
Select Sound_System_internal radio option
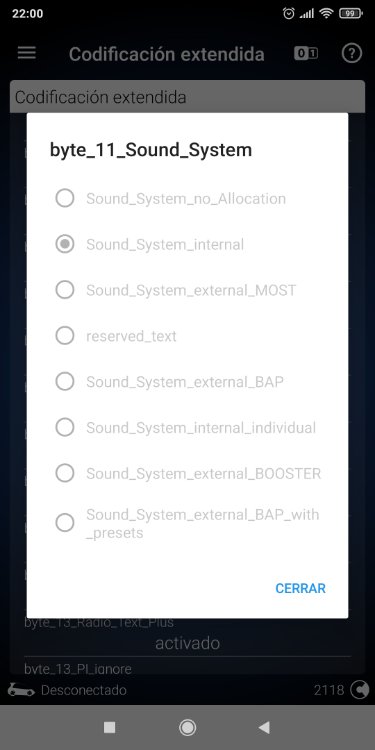tap(188, 244)
